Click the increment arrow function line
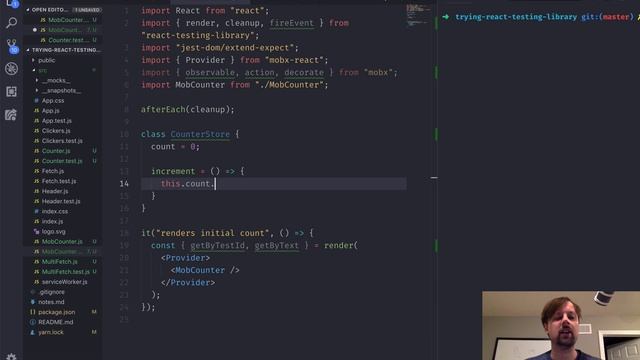 tap(198, 171)
